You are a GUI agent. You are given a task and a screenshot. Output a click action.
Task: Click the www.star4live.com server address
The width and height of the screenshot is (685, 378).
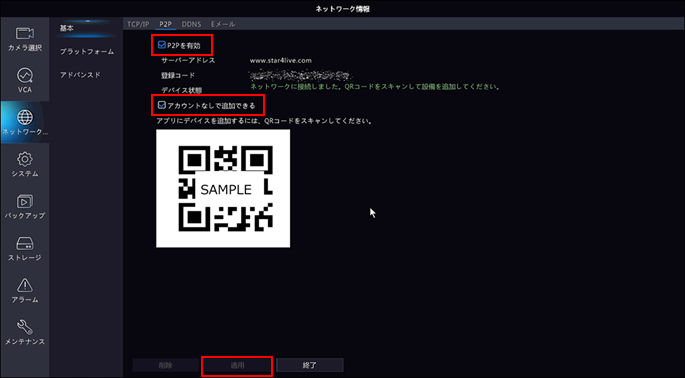pyautogui.click(x=280, y=61)
